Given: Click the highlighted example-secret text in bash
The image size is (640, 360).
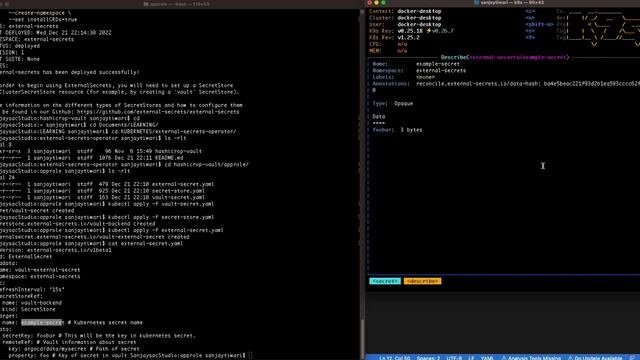Looking at the screenshot, I should [42, 322].
